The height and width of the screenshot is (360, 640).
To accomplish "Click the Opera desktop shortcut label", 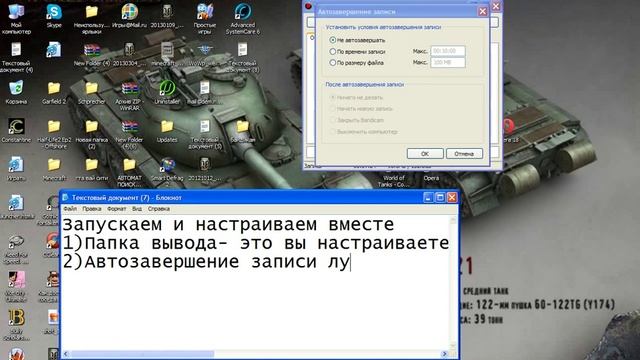I will point(431,178).
